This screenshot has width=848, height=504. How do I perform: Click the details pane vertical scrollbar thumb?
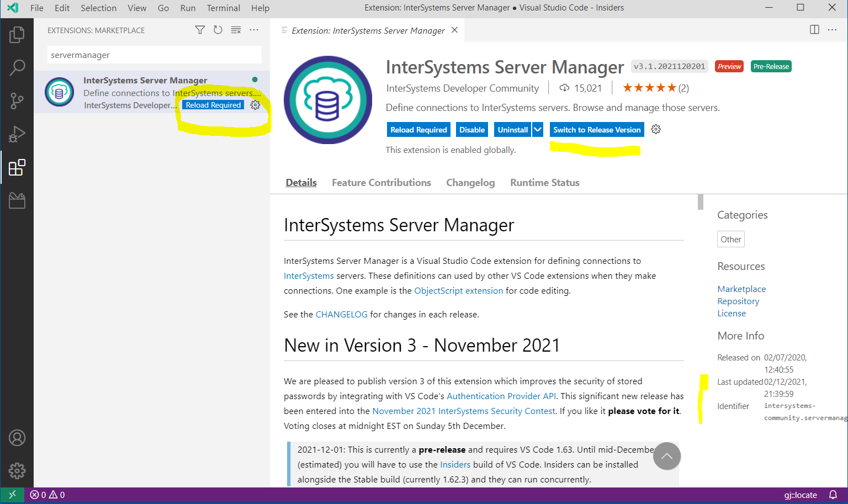pyautogui.click(x=701, y=202)
